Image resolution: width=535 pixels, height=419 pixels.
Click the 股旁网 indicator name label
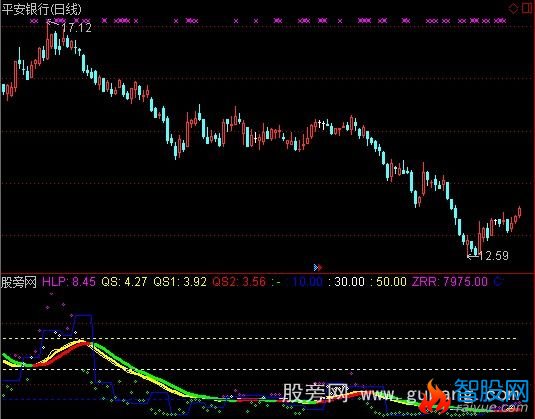tap(19, 282)
